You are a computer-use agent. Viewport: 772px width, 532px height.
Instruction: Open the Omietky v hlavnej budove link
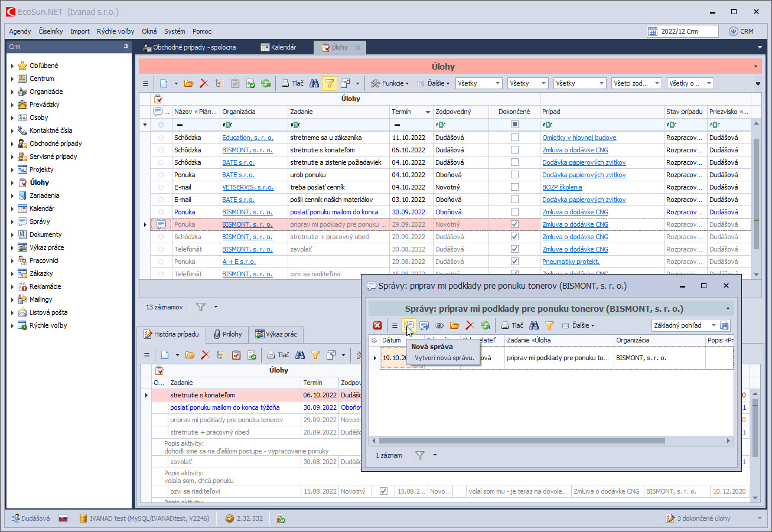[x=579, y=138]
